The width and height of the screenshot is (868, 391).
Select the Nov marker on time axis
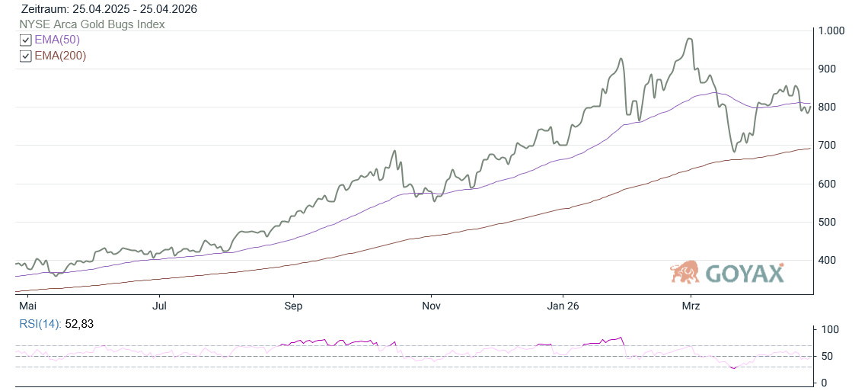click(431, 306)
